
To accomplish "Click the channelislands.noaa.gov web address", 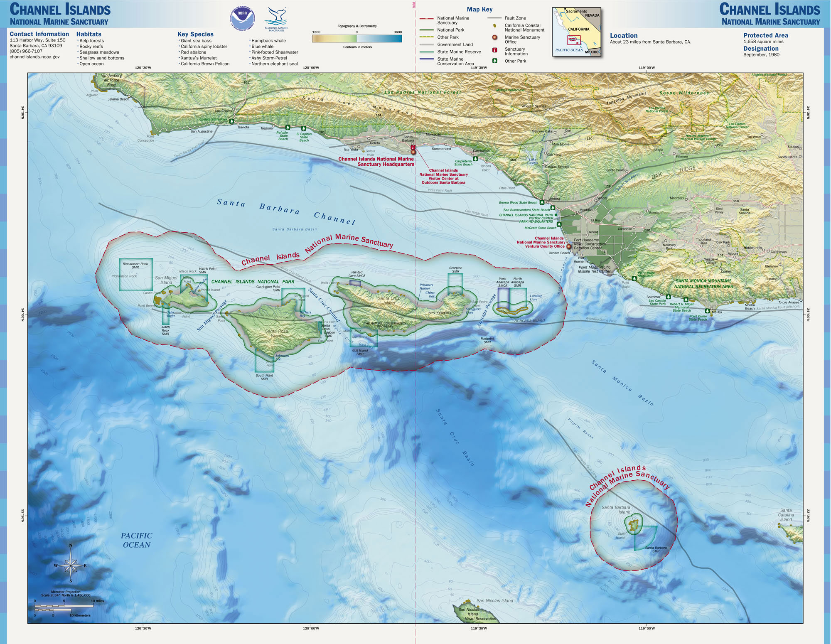I will pos(34,57).
